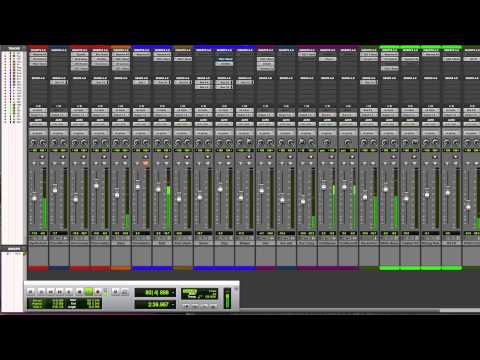480x360 pixels.
Task: Open the GROUPS list header menu
Action: coord(14,249)
